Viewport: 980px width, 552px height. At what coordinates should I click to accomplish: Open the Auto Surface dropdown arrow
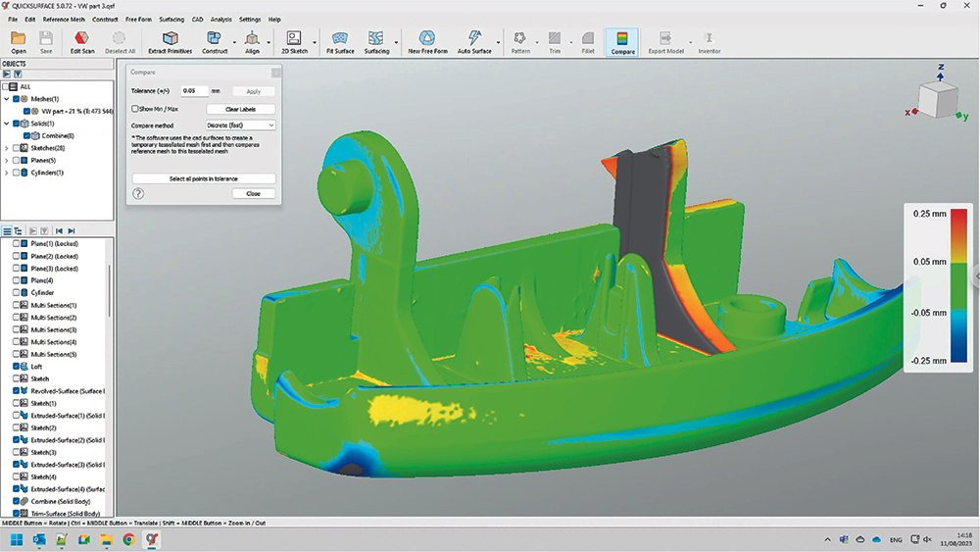[x=498, y=42]
